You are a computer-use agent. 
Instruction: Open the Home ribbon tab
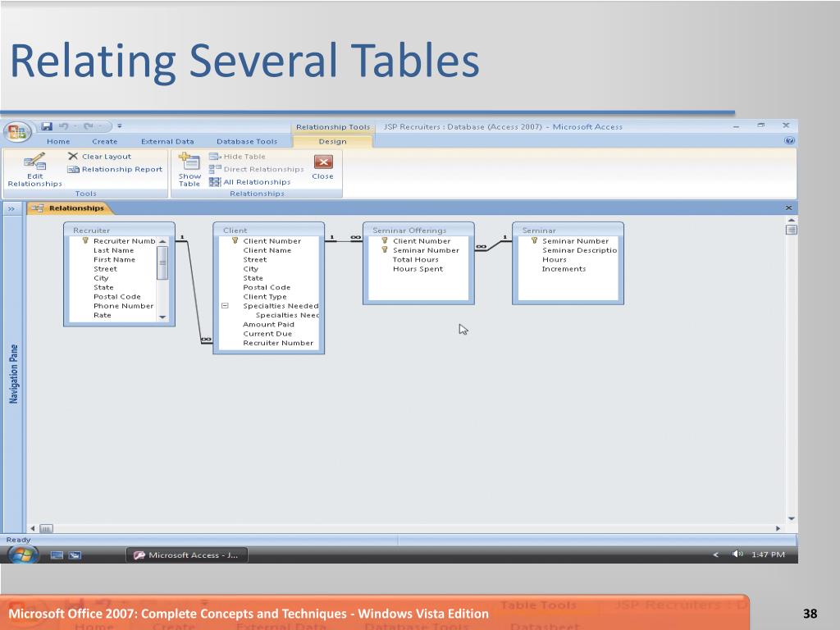pyautogui.click(x=58, y=141)
